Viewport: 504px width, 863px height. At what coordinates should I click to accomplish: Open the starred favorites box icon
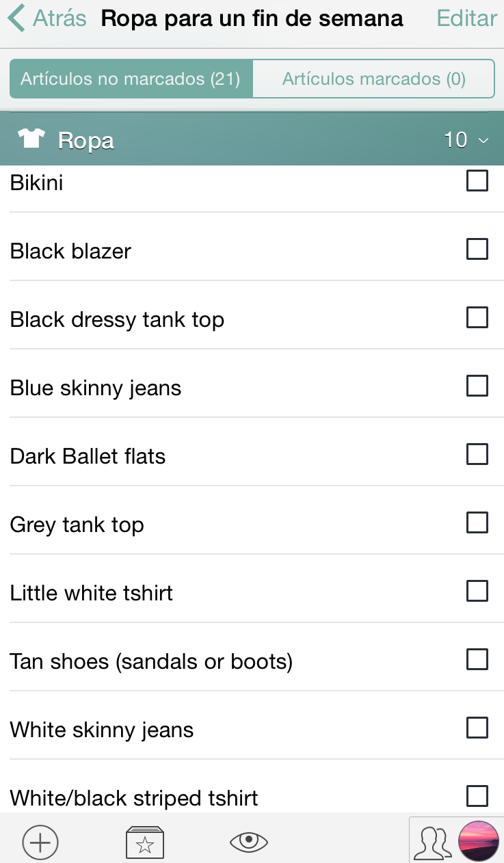pos(145,842)
